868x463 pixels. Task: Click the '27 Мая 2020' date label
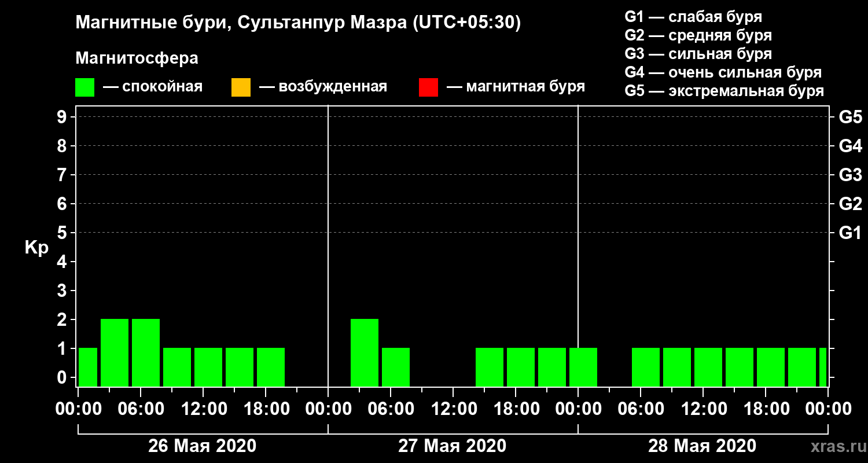click(452, 446)
